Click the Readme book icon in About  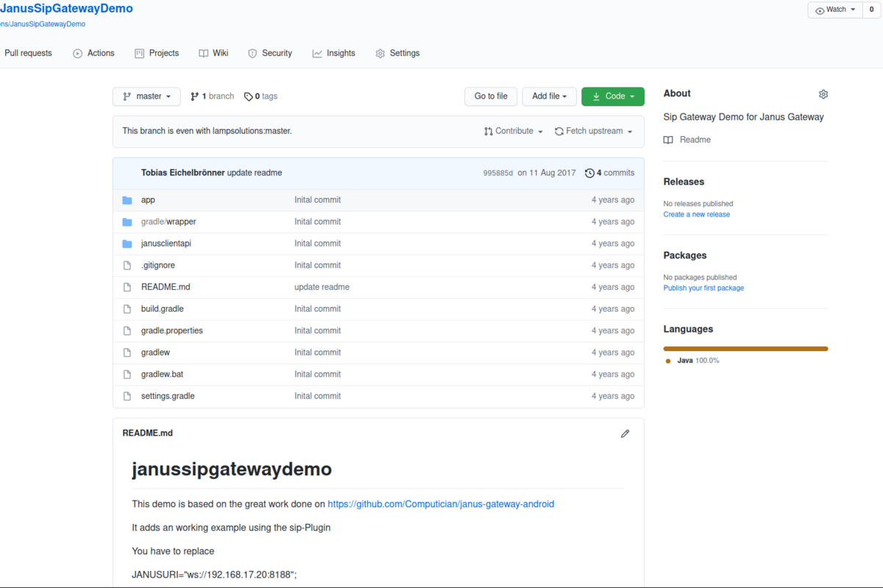point(668,140)
